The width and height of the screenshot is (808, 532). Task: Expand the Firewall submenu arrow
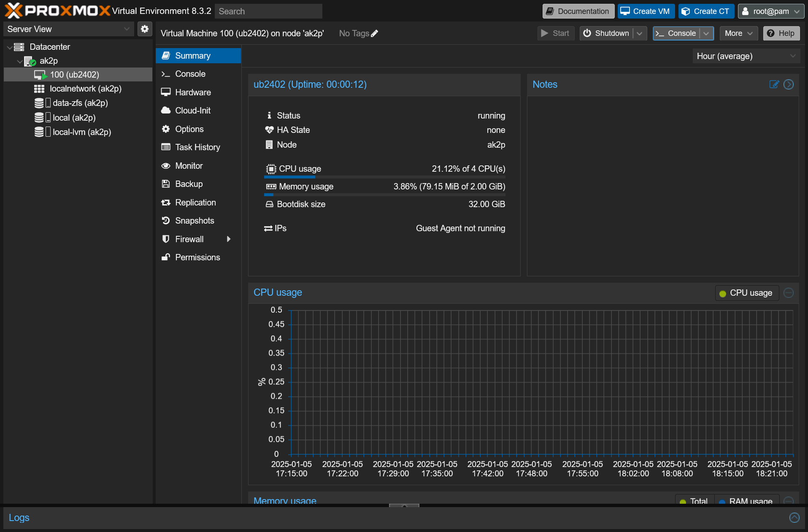click(x=229, y=239)
